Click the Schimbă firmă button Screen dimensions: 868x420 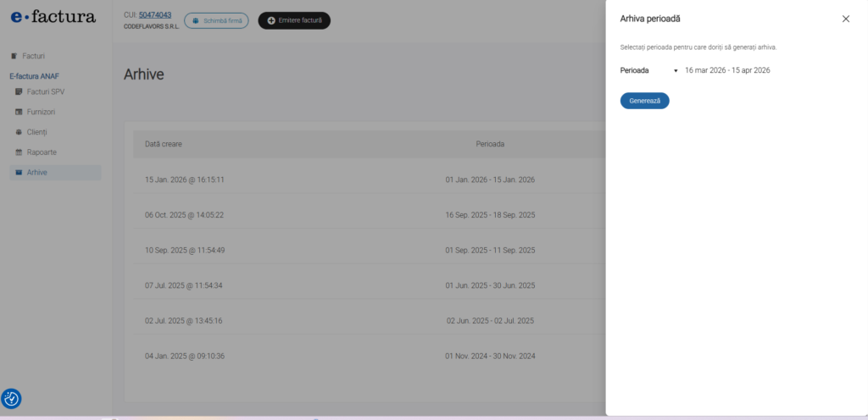click(x=216, y=20)
